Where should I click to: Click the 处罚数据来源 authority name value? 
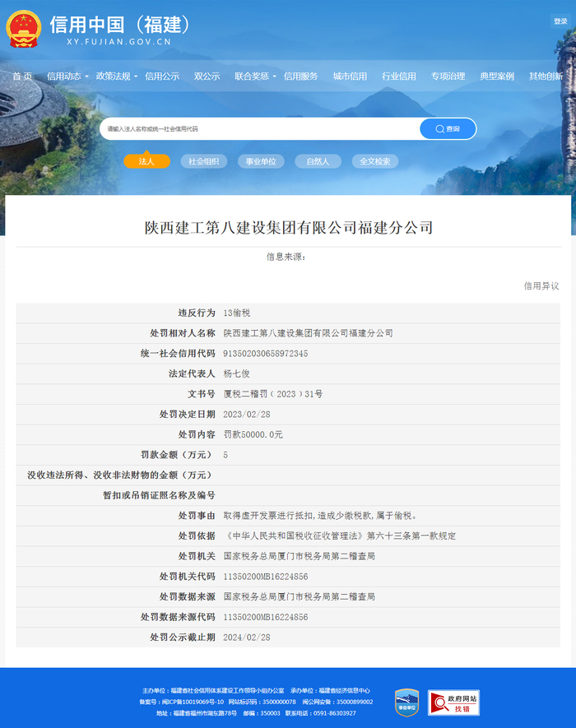click(300, 596)
